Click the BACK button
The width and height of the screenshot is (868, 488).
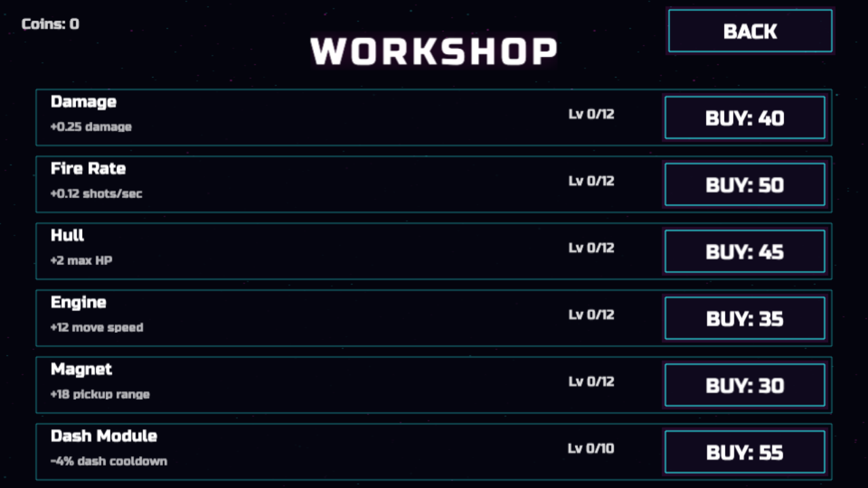pos(750,31)
